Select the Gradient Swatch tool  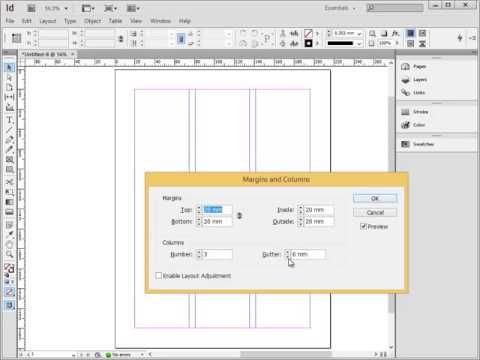[9, 202]
